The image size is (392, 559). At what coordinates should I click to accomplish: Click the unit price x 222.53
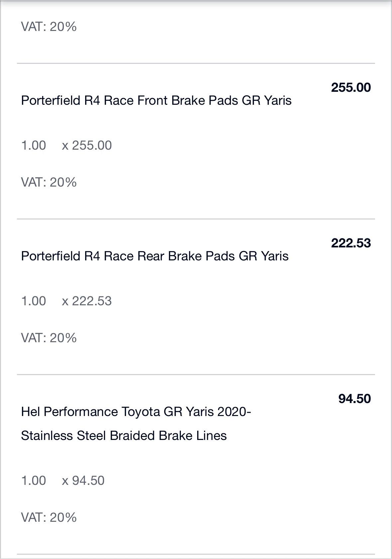(87, 301)
